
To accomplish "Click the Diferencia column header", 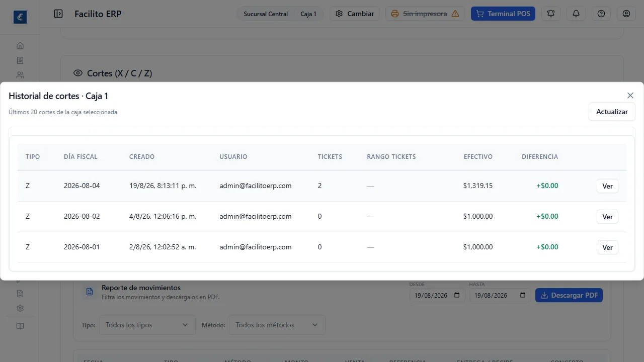I will 540,157.
